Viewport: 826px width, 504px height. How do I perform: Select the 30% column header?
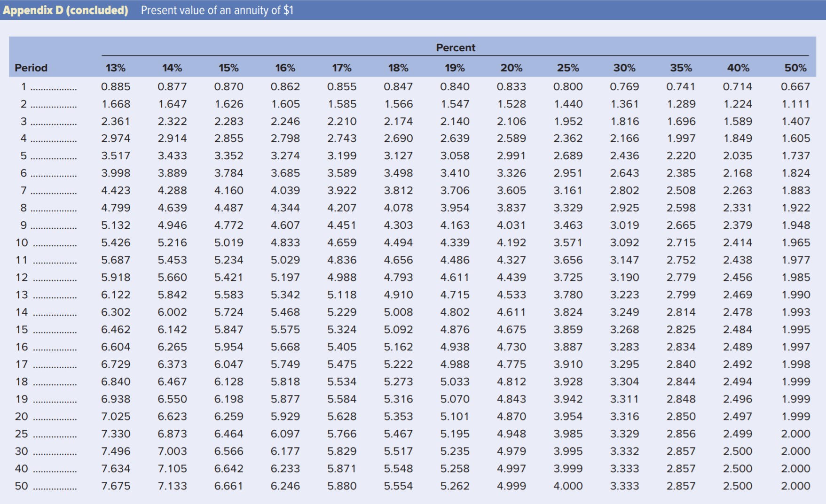(624, 68)
